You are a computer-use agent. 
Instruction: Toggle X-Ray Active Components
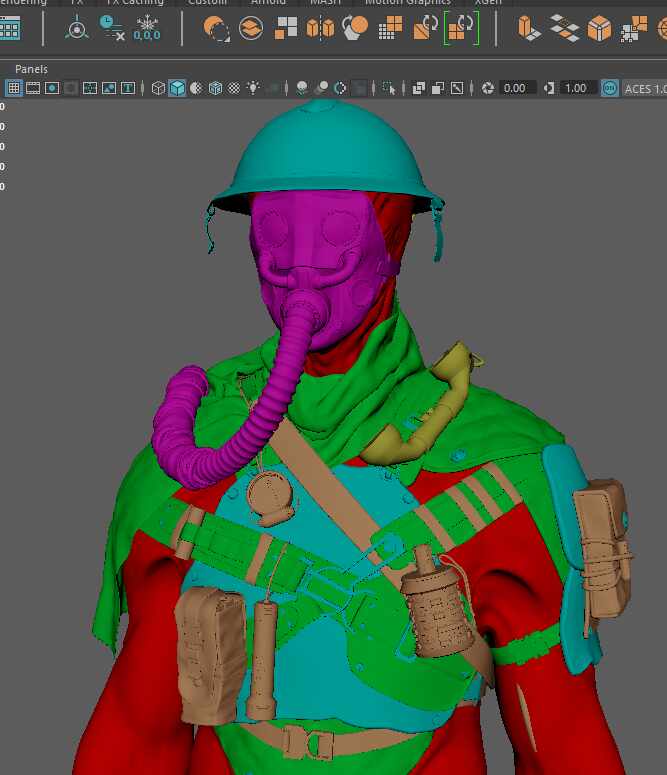coord(438,88)
